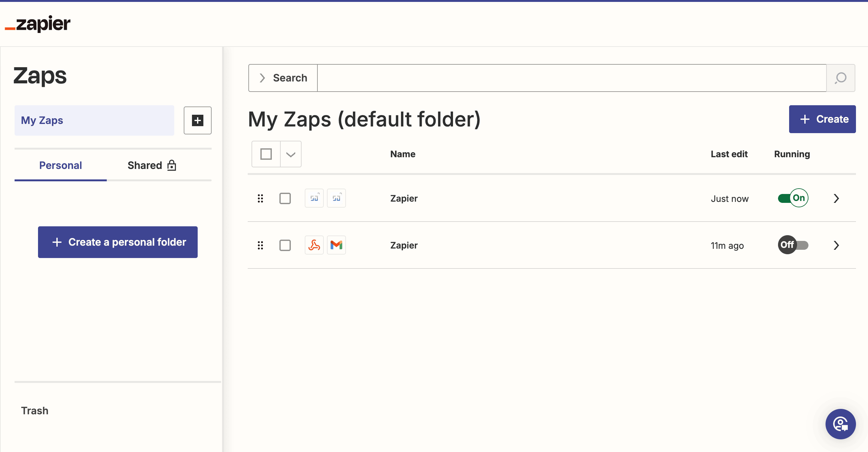The height and width of the screenshot is (452, 868).
Task: Open the Zapier Zap edited Just now
Action: tap(404, 198)
